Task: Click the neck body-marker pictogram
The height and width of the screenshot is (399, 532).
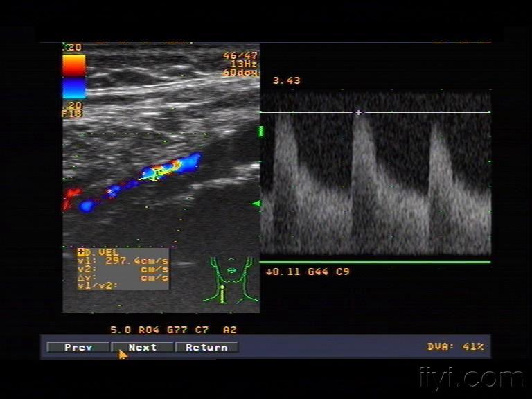Action: (231, 281)
